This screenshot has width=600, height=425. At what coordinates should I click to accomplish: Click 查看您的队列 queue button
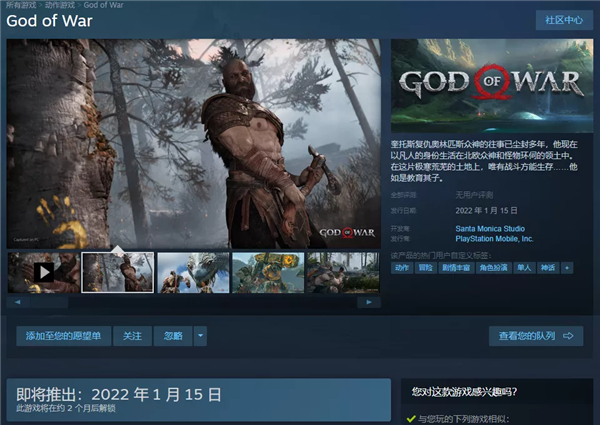536,336
